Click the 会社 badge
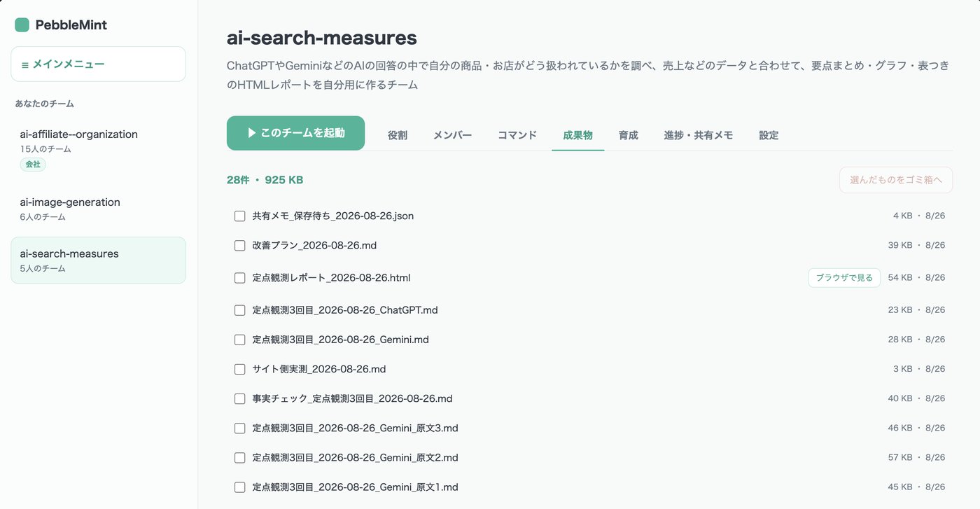The width and height of the screenshot is (980, 509). pyautogui.click(x=33, y=165)
